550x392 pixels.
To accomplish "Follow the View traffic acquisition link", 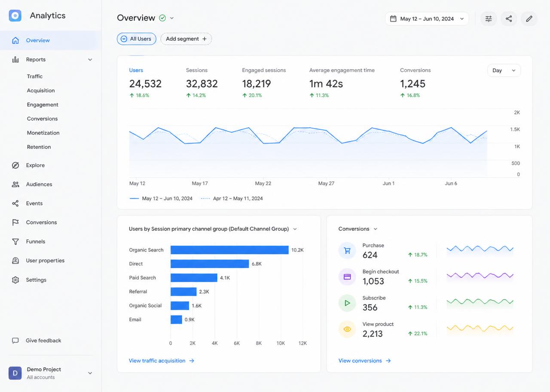I will tap(162, 361).
